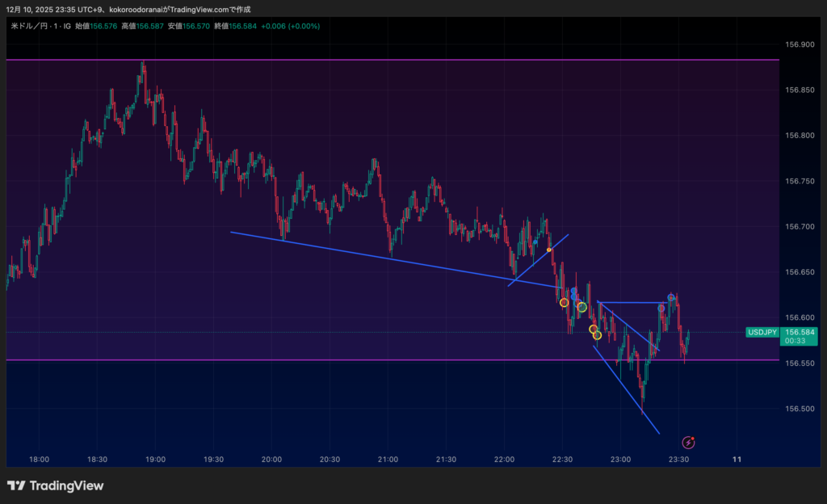
Task: Click the 終値 close value 156.584 in the legend
Action: click(242, 26)
